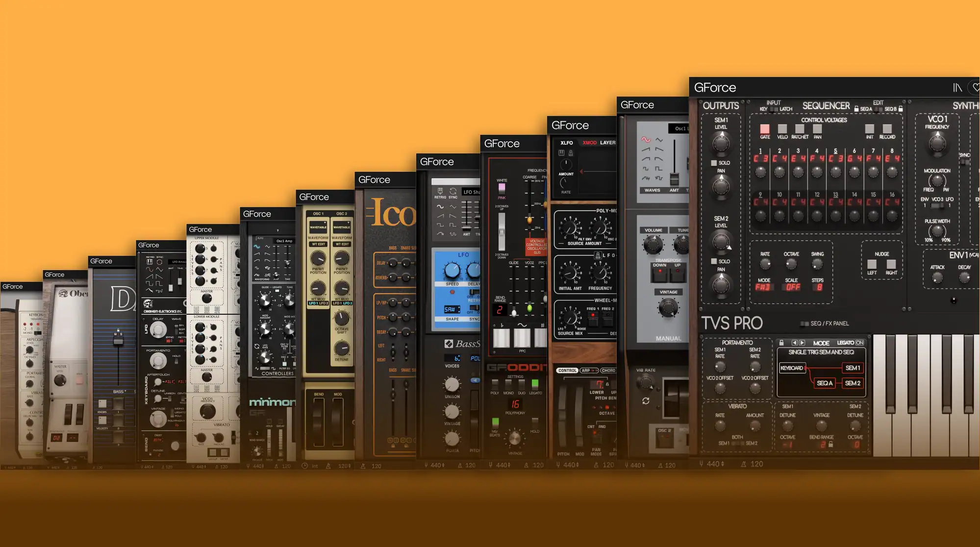Enable SEM 1 SOLO checkbox
The image size is (980, 547).
pos(714,163)
